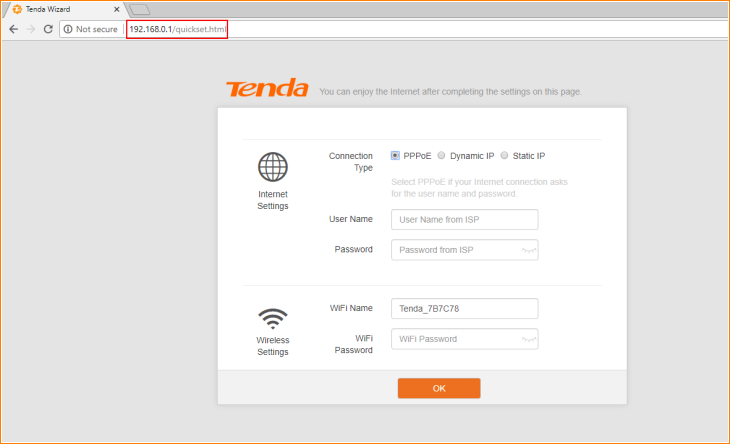Click the browser back arrow
The width and height of the screenshot is (730, 444).
coord(13,29)
